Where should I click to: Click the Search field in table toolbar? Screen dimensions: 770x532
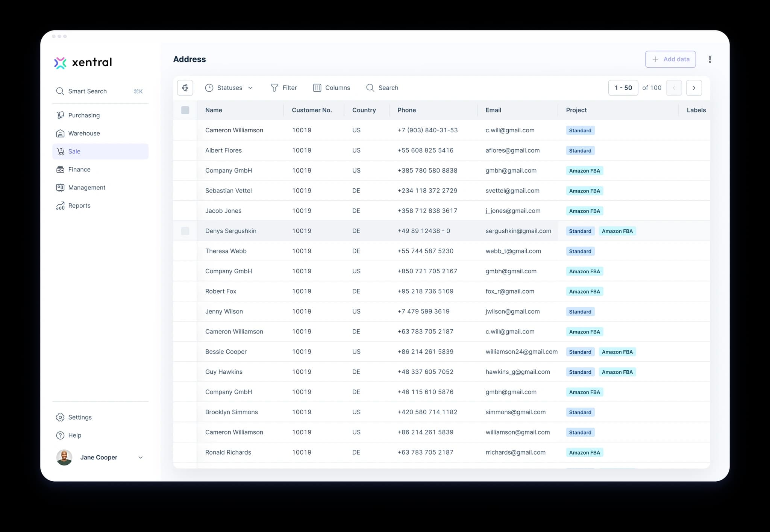[x=382, y=88]
